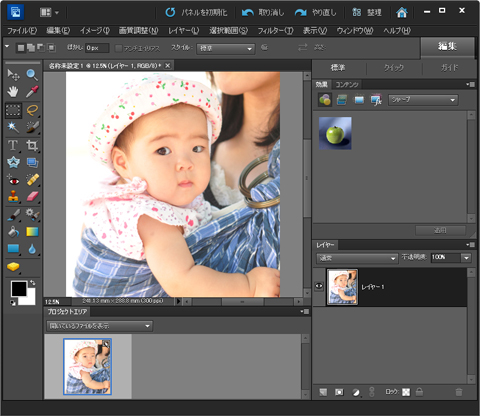Screen dimensions: 480x416
Task: Select the Eraser tool
Action: tap(32, 196)
